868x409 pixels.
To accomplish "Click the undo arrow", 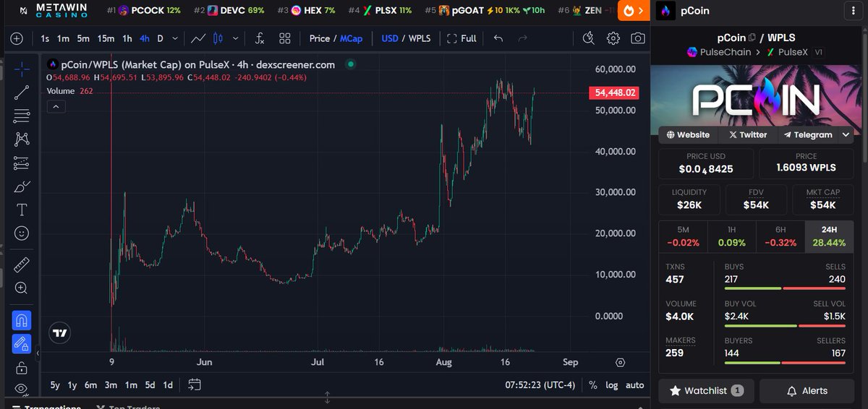I will click(x=498, y=38).
